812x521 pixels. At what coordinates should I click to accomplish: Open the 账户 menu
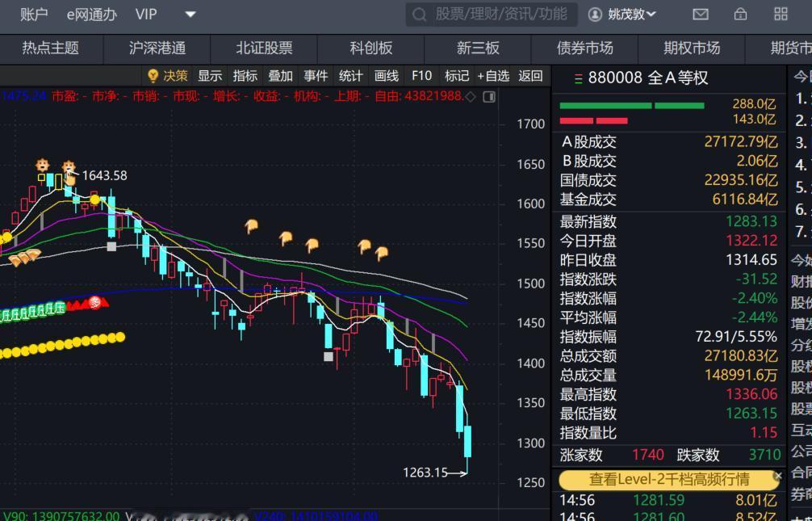[34, 15]
